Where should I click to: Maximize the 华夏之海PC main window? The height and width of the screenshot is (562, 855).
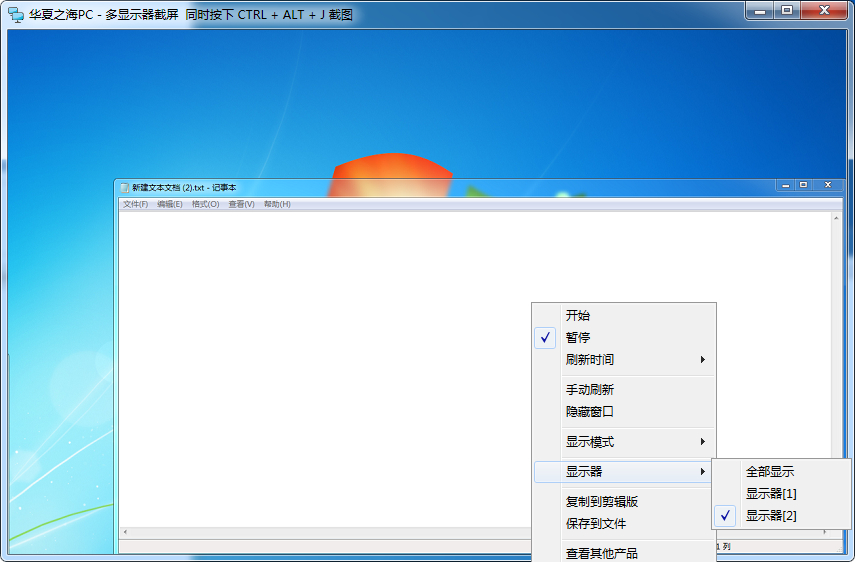[787, 10]
